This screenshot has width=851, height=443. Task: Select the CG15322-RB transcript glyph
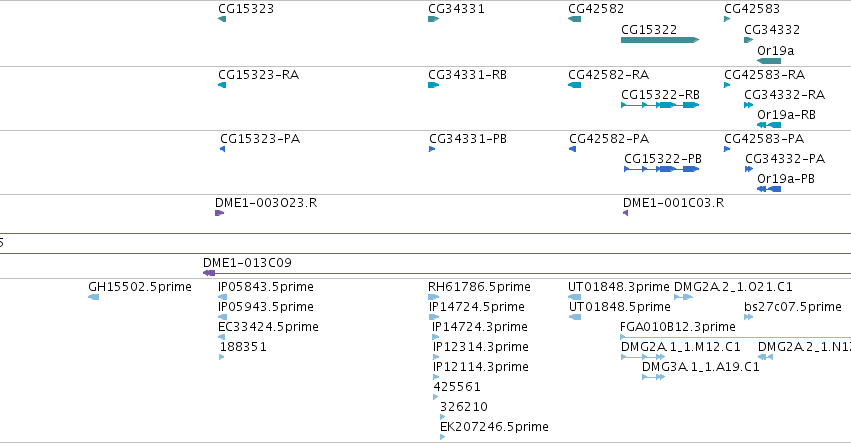pos(660,105)
